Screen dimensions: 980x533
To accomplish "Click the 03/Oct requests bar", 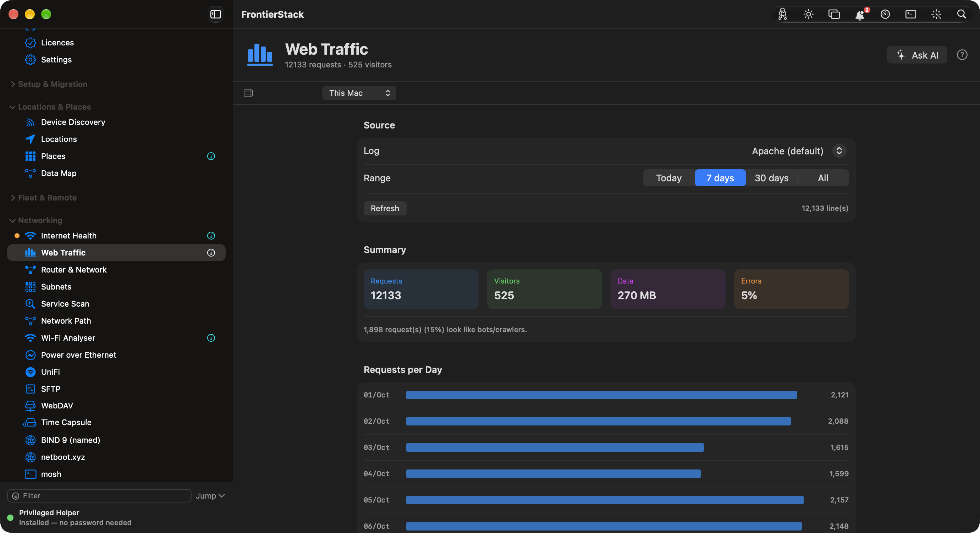I will (x=555, y=447).
